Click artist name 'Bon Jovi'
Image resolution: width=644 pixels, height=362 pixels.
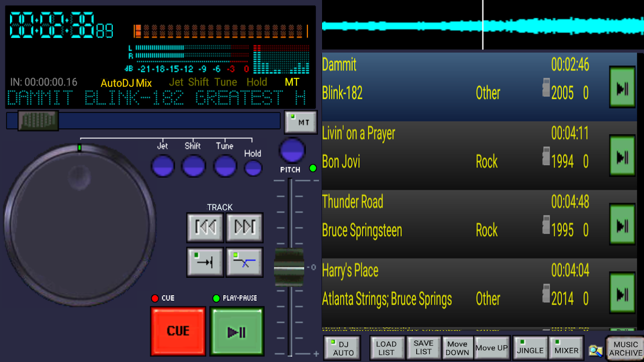pyautogui.click(x=341, y=162)
